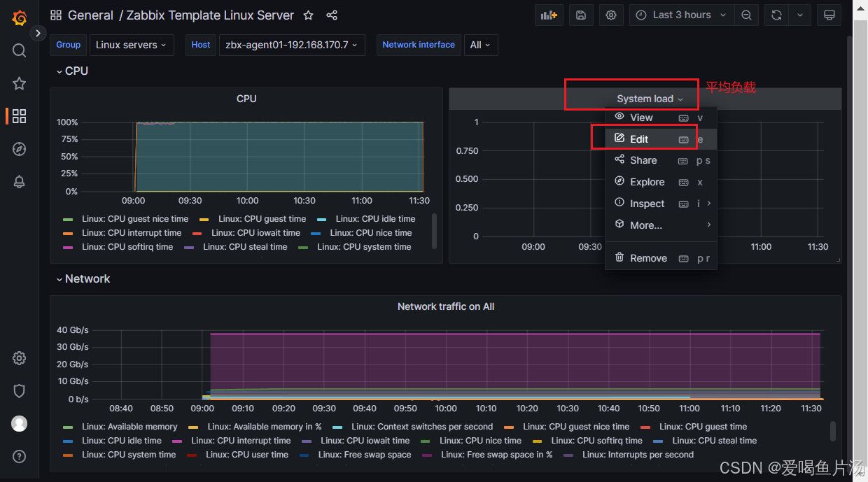Screen dimensions: 868x482
Task: Choose Explore in panel menu
Action: (661, 182)
